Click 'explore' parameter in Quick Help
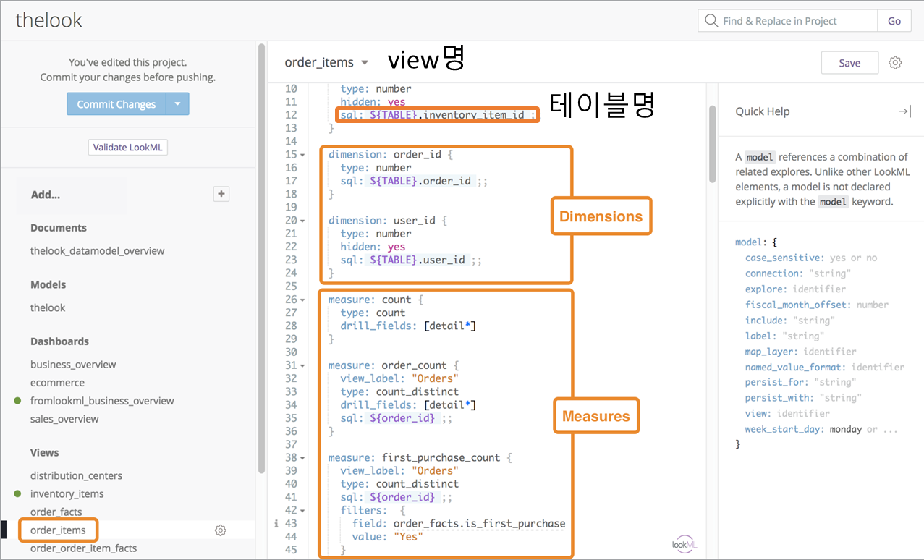924x560 pixels. coord(766,289)
